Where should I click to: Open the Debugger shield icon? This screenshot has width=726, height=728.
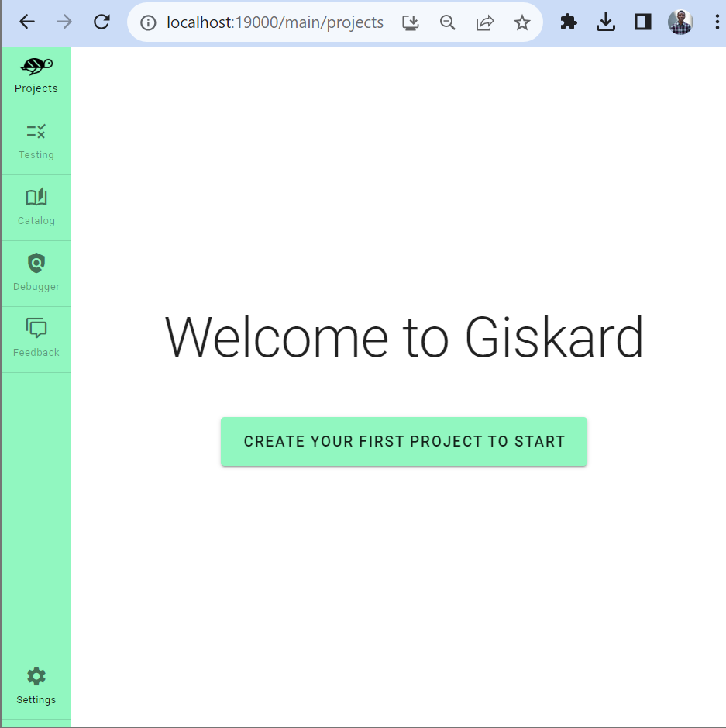click(x=36, y=263)
